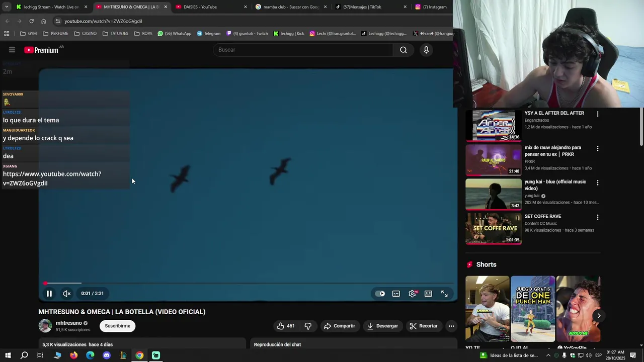Open Discord from the taskbar
Screen dimensions: 644x362
tap(107, 355)
